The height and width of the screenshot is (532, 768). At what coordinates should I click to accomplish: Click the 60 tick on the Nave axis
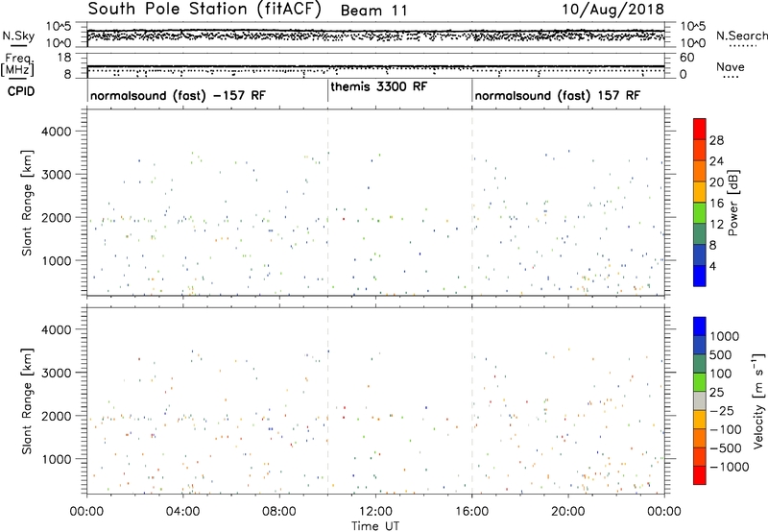[x=686, y=58]
